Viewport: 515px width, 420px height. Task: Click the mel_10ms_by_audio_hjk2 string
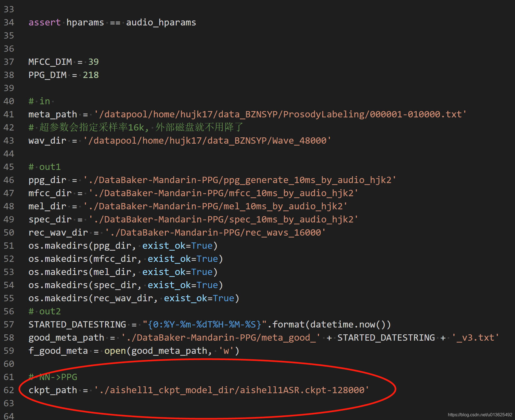(x=215, y=206)
